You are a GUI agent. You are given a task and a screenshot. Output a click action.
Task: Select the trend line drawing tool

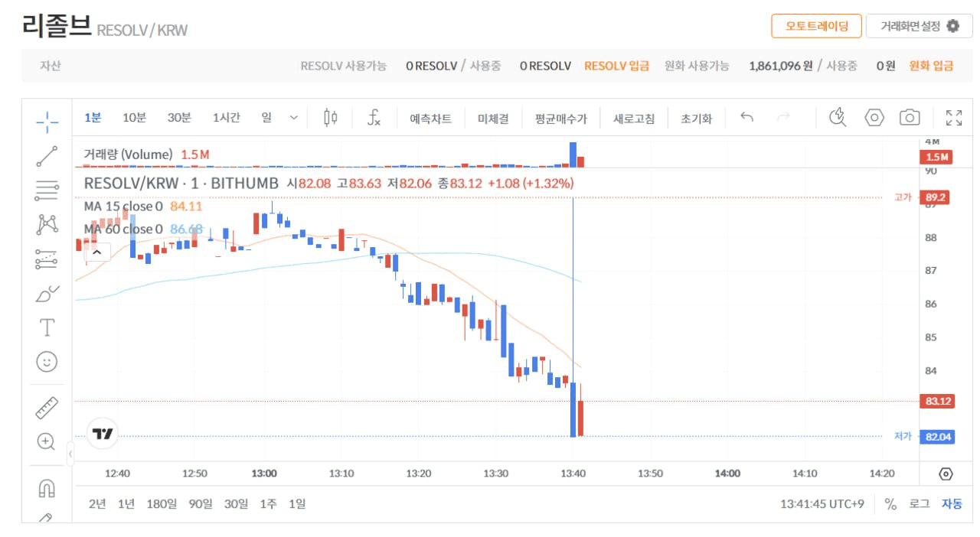coord(47,156)
